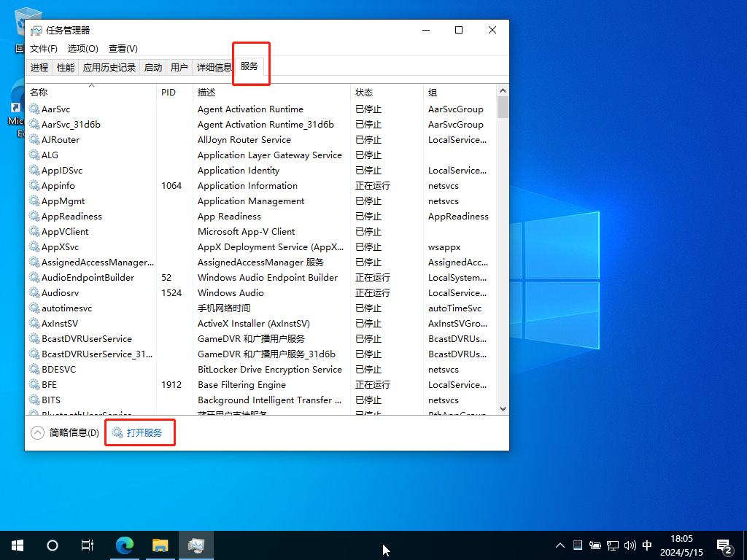Image resolution: width=747 pixels, height=560 pixels.
Task: Sort services by 状态 column header
Action: (x=364, y=93)
